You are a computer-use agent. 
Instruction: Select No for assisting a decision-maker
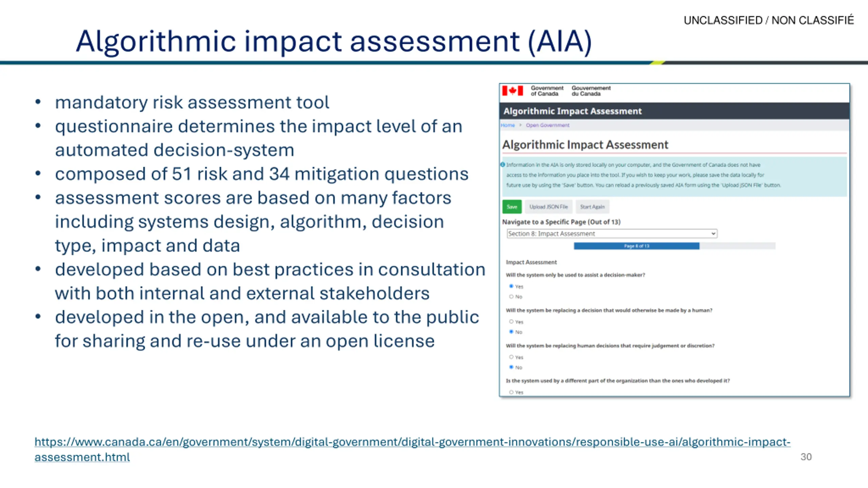click(x=511, y=297)
